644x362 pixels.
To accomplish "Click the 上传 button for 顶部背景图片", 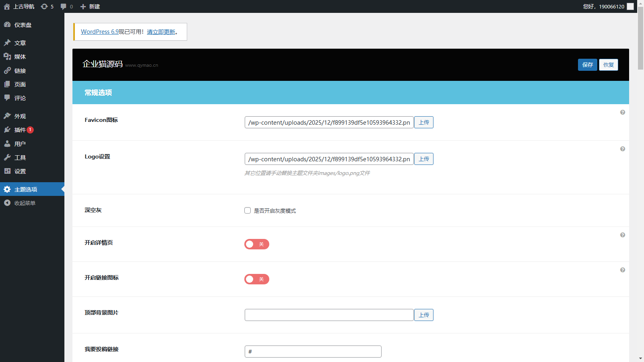I will [423, 315].
